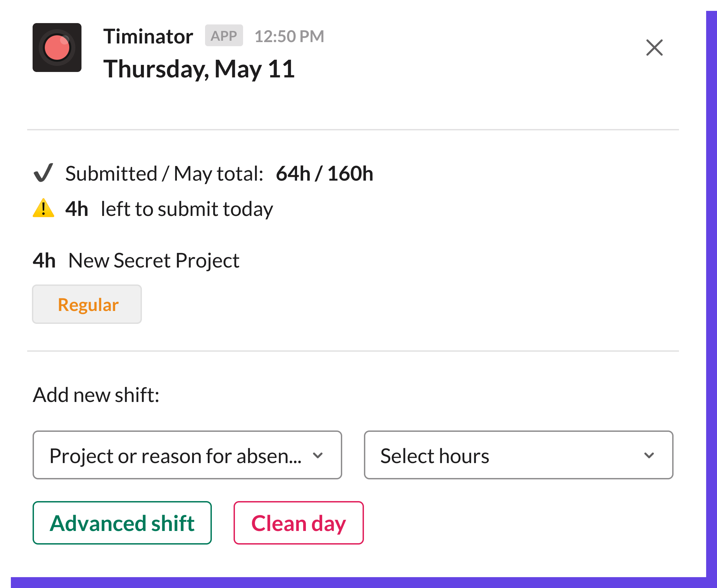This screenshot has width=717, height=588.
Task: Click the chevron arrow in Select hours
Action: pyautogui.click(x=649, y=455)
